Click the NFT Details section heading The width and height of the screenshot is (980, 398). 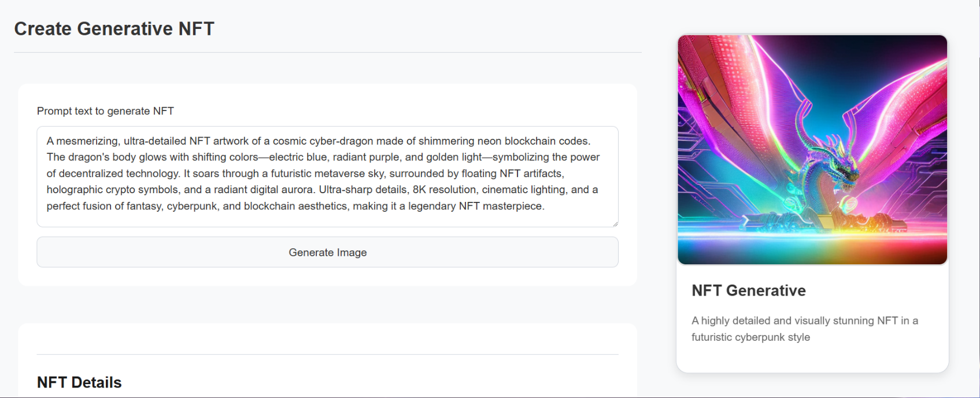pos(79,382)
